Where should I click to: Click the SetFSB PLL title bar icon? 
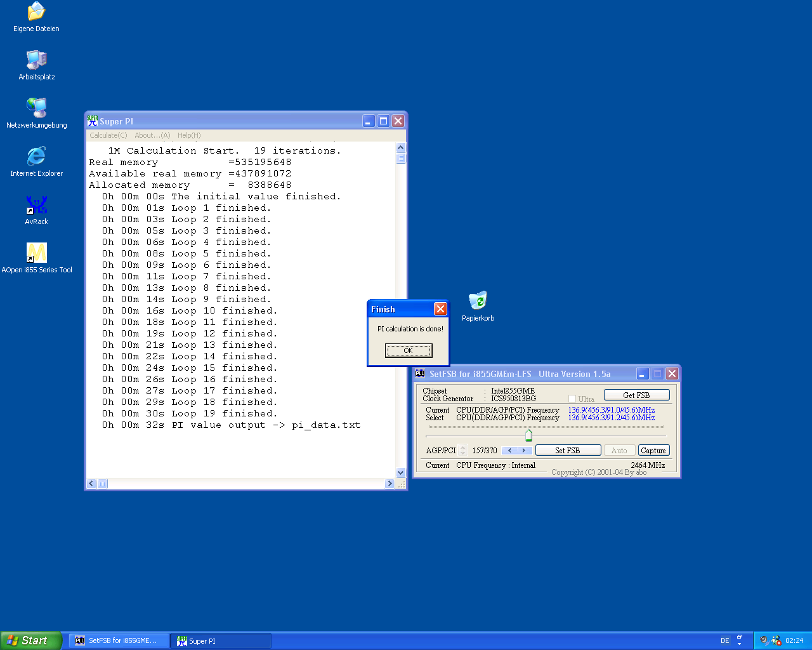pyautogui.click(x=420, y=374)
